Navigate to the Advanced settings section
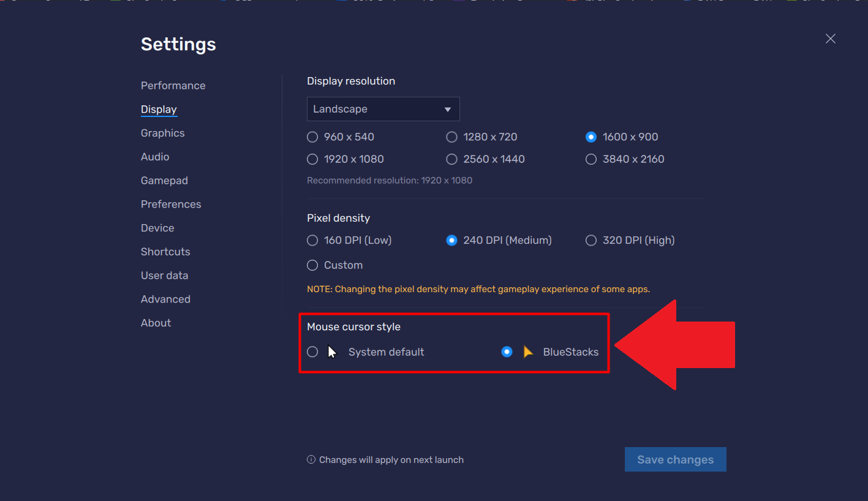 [x=165, y=299]
